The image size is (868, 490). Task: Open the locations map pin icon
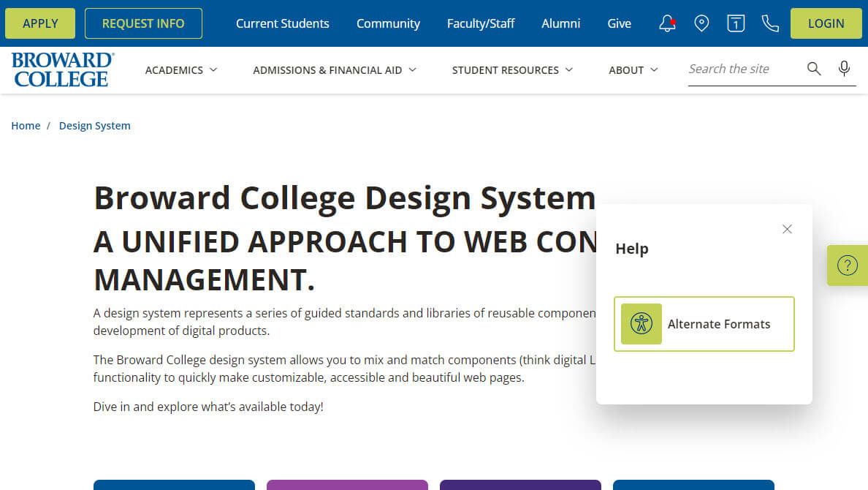tap(701, 23)
